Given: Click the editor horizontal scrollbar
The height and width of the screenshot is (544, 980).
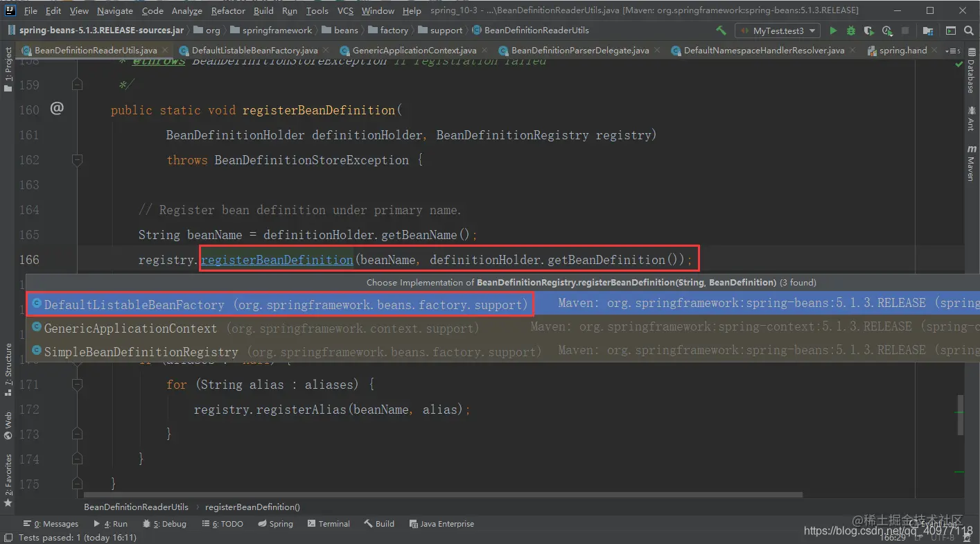Looking at the screenshot, I should pyautogui.click(x=443, y=495).
